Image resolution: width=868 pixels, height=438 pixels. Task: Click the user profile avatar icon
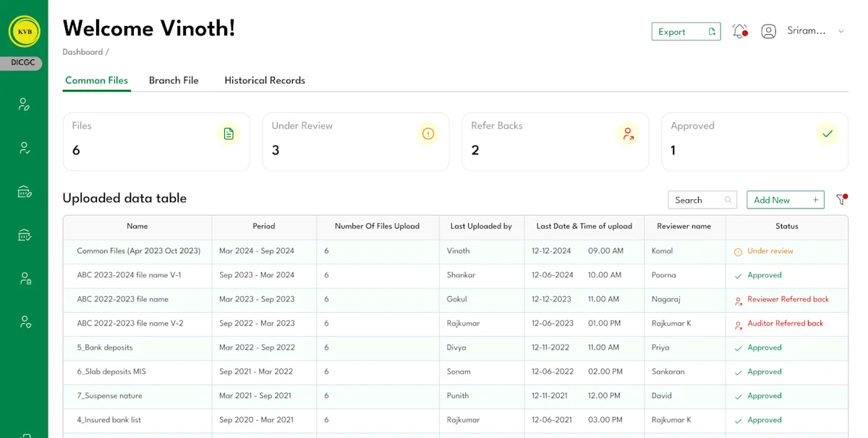[x=769, y=31]
